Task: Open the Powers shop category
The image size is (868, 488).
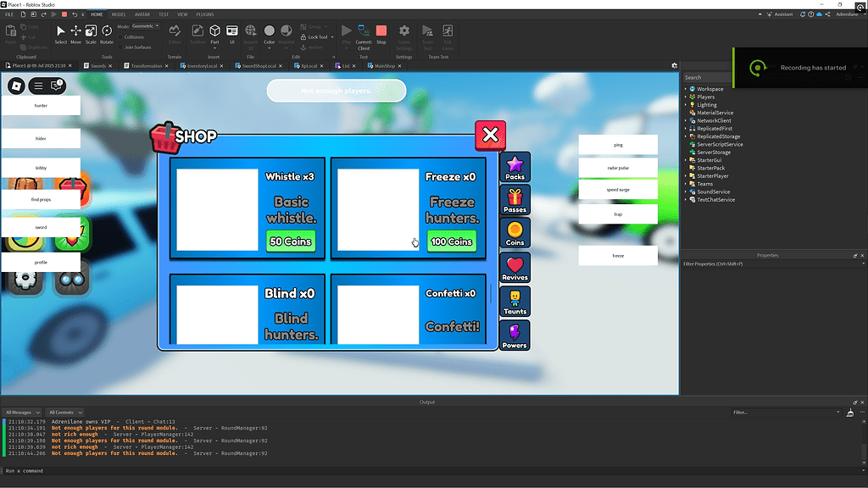Action: pos(515,335)
